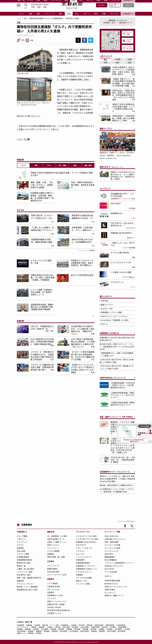The width and height of the screenshot is (152, 644).
Task: Open スポーツ in navigation bar
Action: click(86, 14)
